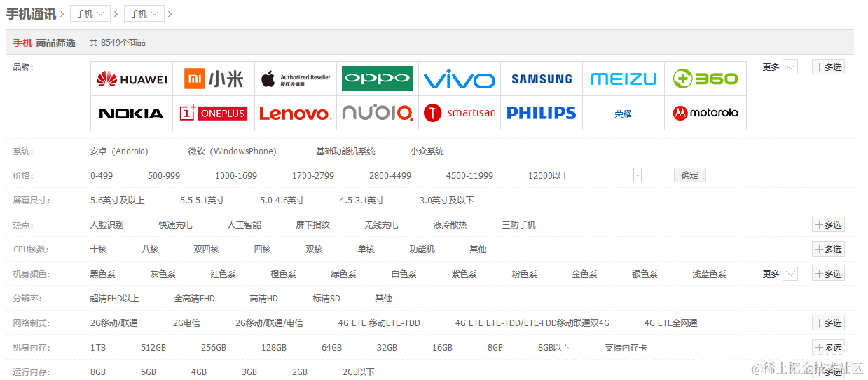Viewport: 868px width, 380px height.
Task: Select RAM 2GB以下 option
Action: point(359,372)
